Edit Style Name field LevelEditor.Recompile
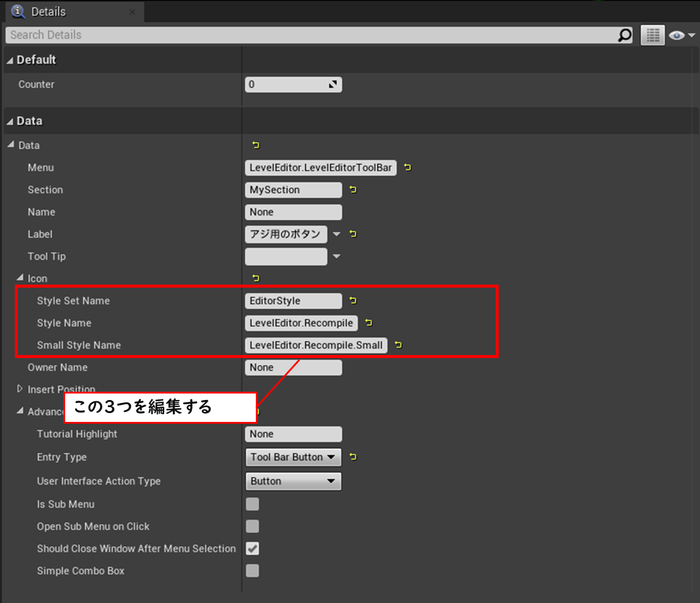Viewport: 700px width, 603px height. point(301,323)
